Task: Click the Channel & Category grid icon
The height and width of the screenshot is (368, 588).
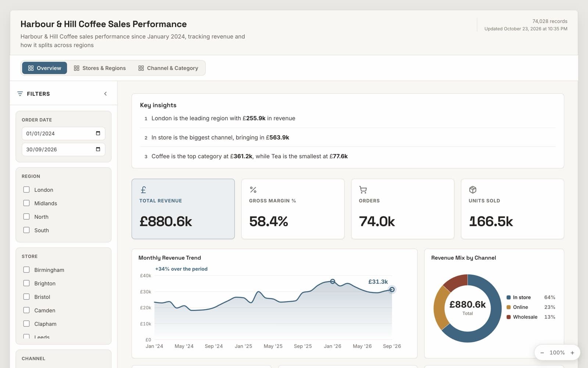Action: click(141, 68)
